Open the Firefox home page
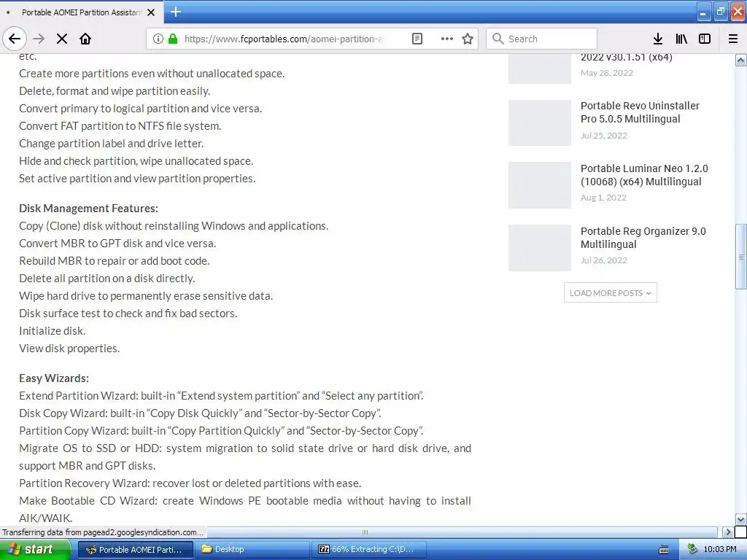This screenshot has width=747, height=560. pos(85,39)
